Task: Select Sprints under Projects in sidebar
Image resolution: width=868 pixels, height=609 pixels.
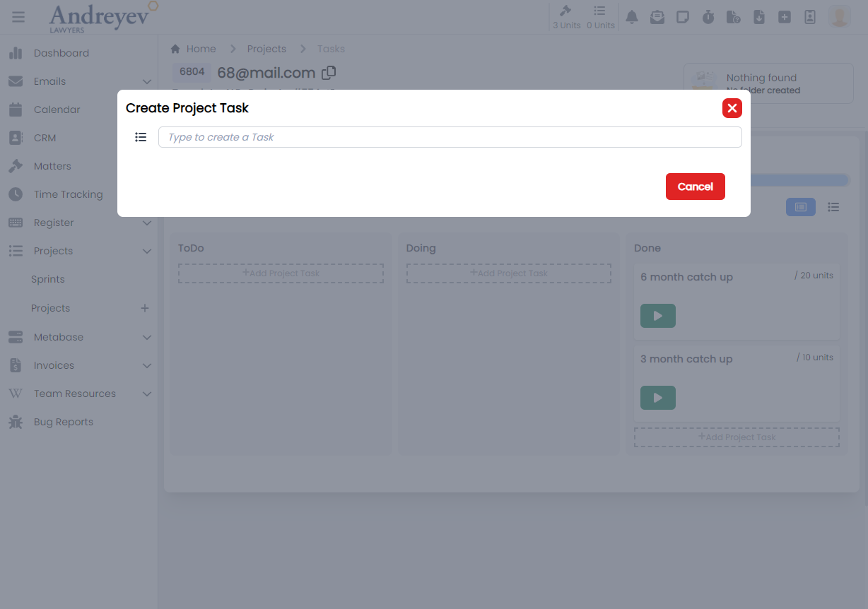Action: pos(48,279)
